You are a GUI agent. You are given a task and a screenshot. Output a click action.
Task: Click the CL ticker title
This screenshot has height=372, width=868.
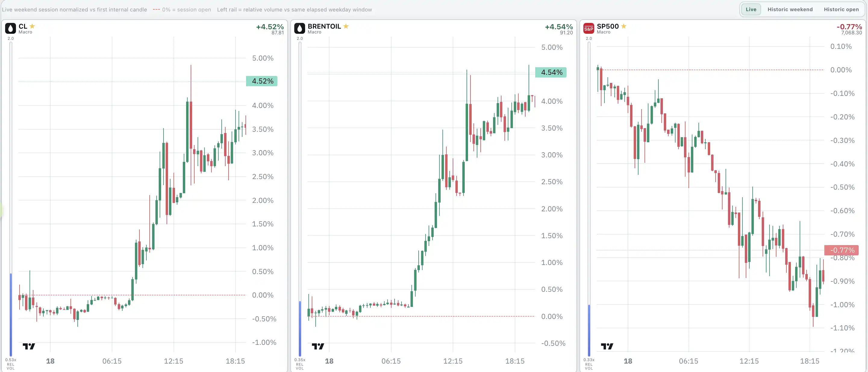23,26
